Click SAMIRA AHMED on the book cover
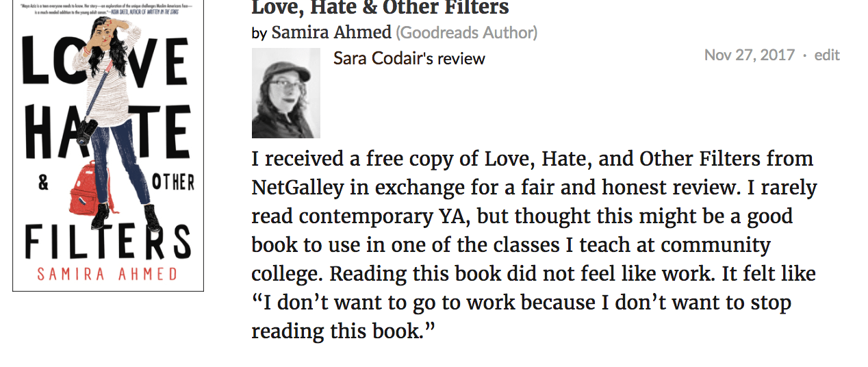 pyautogui.click(x=107, y=275)
